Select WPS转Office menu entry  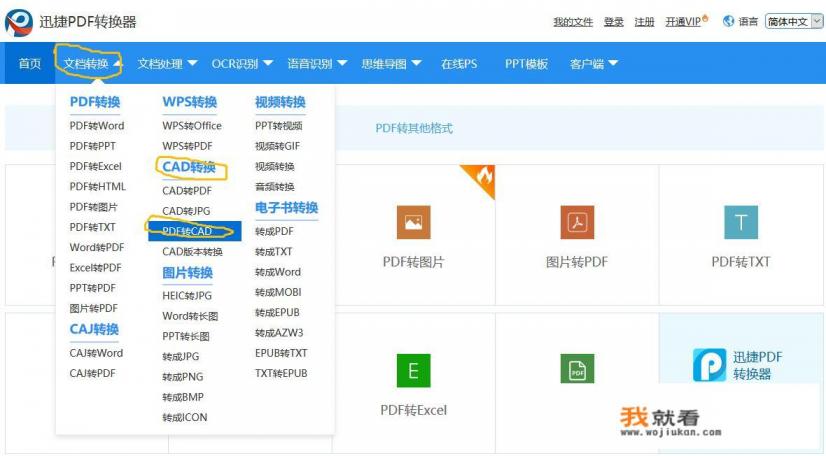pyautogui.click(x=192, y=126)
